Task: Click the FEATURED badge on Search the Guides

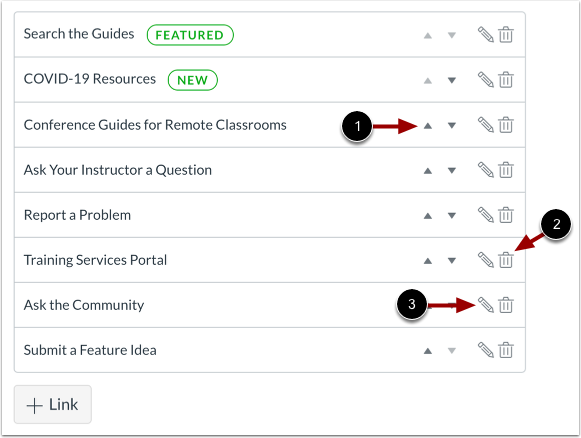Action: tap(190, 35)
